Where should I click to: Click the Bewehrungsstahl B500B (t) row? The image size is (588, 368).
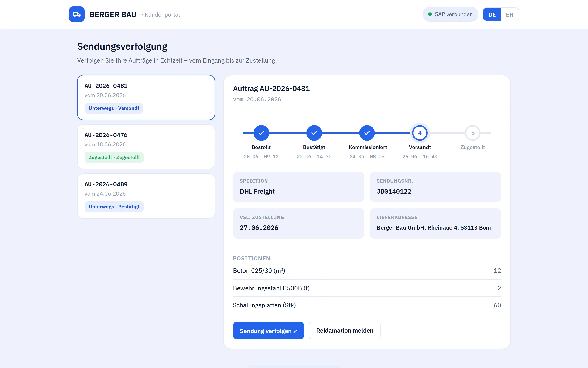[x=367, y=288]
